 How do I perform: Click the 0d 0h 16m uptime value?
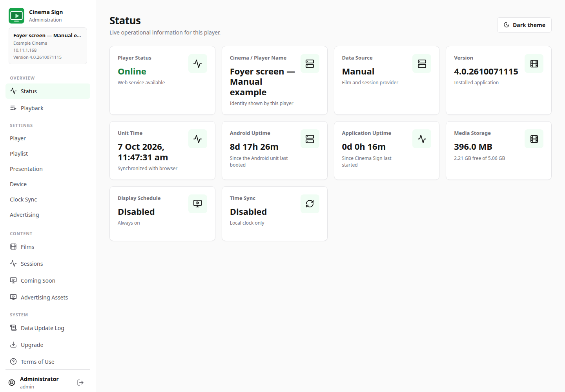click(364, 147)
